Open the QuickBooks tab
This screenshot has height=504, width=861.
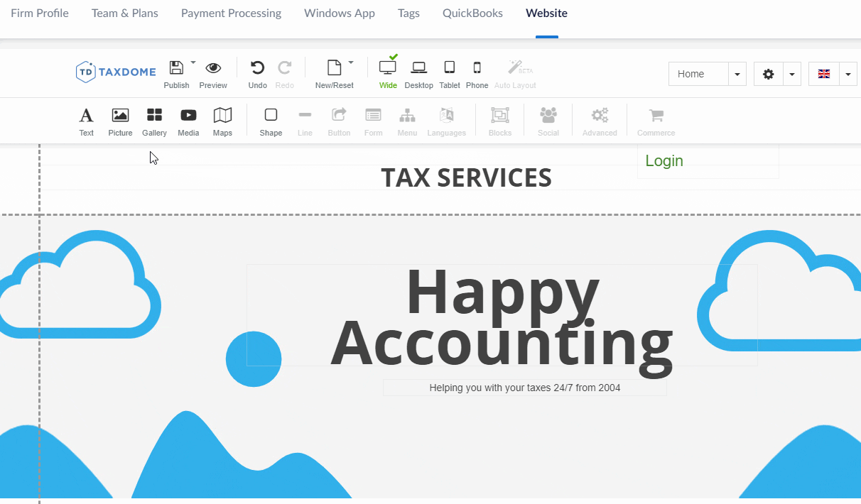pos(472,13)
